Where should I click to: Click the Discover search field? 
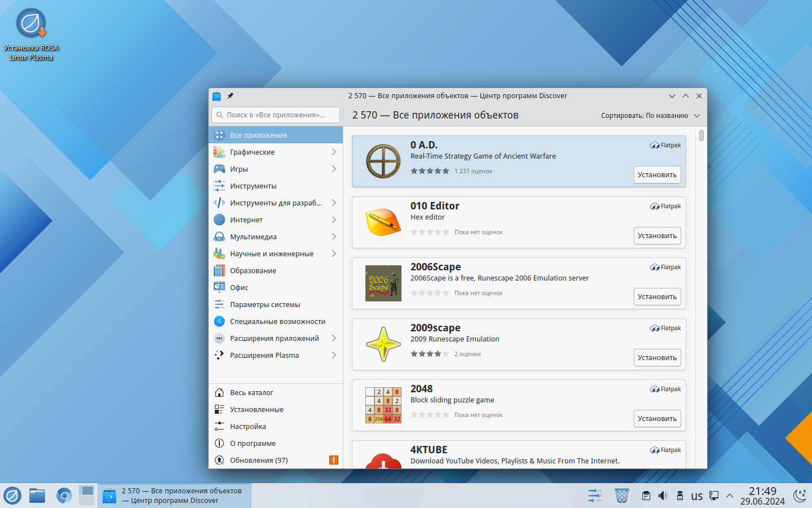(x=276, y=115)
